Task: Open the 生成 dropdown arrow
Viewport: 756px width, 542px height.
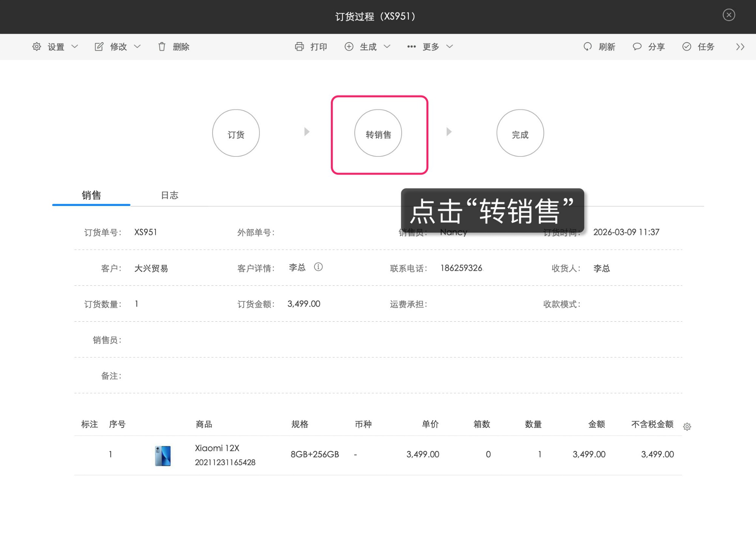Action: click(x=387, y=46)
